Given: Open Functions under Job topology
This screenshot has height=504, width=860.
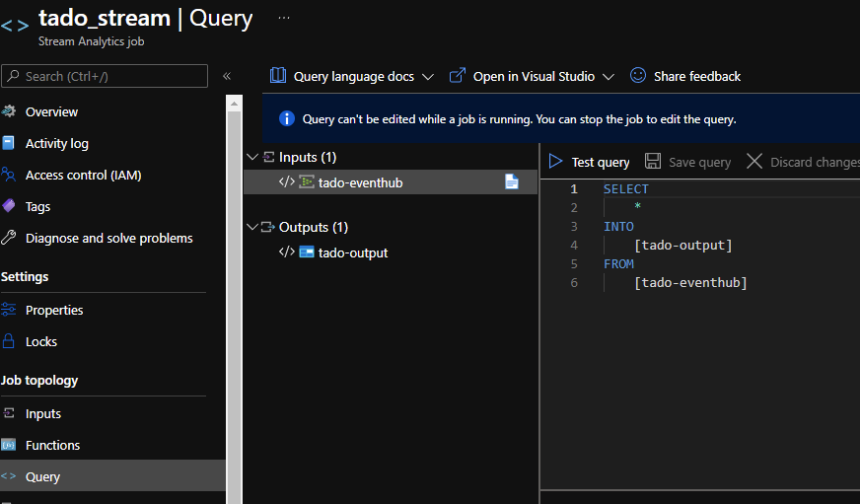Looking at the screenshot, I should 52,446.
